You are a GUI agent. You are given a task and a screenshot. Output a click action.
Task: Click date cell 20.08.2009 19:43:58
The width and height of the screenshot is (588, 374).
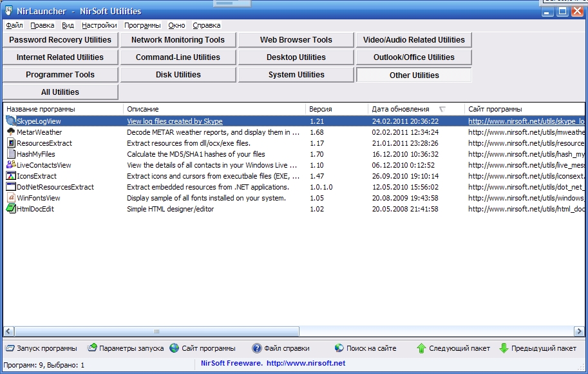405,198
